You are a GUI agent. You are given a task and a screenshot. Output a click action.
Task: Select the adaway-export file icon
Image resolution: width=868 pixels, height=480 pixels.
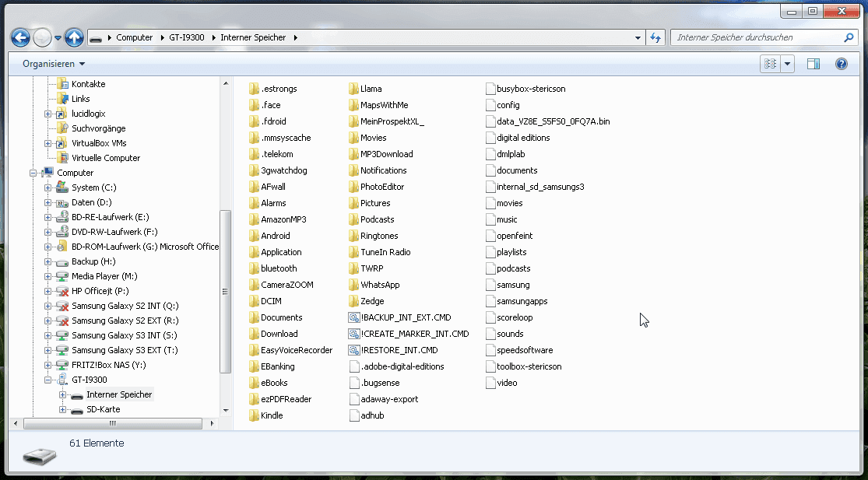pyautogui.click(x=354, y=399)
